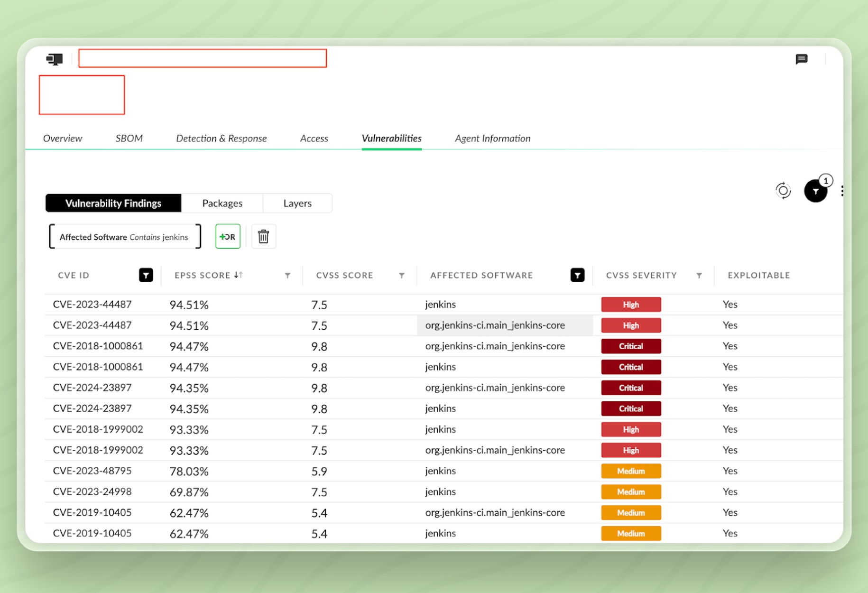Click the AFFECTED SOFTWARE column header
The height and width of the screenshot is (593, 868).
click(481, 275)
